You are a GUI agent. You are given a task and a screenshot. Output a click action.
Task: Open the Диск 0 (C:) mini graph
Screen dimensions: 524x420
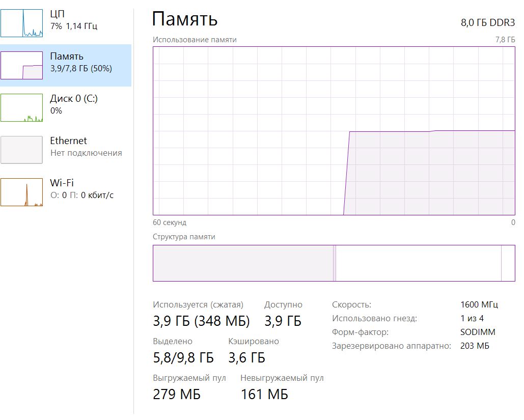21,107
